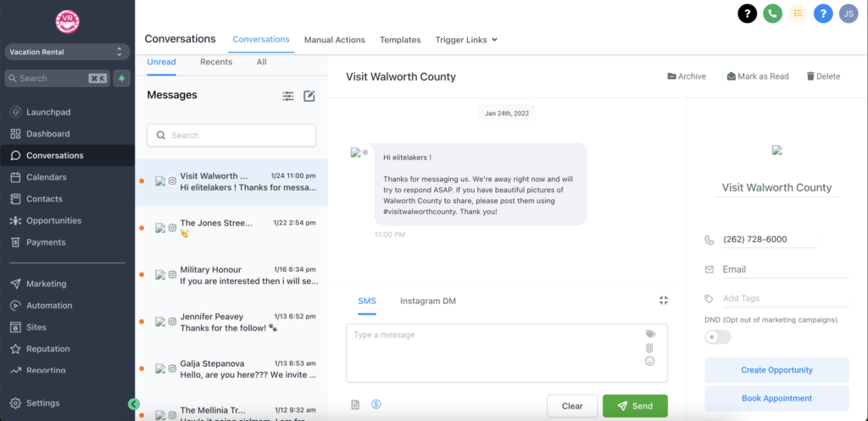The width and height of the screenshot is (868, 421).
Task: Mark conversation as Read
Action: [x=758, y=76]
